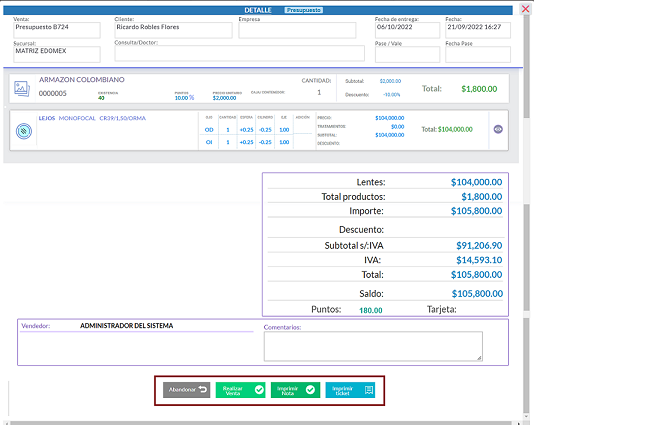Click the Fecha field showing 21/09/2022 16:27

click(x=478, y=30)
